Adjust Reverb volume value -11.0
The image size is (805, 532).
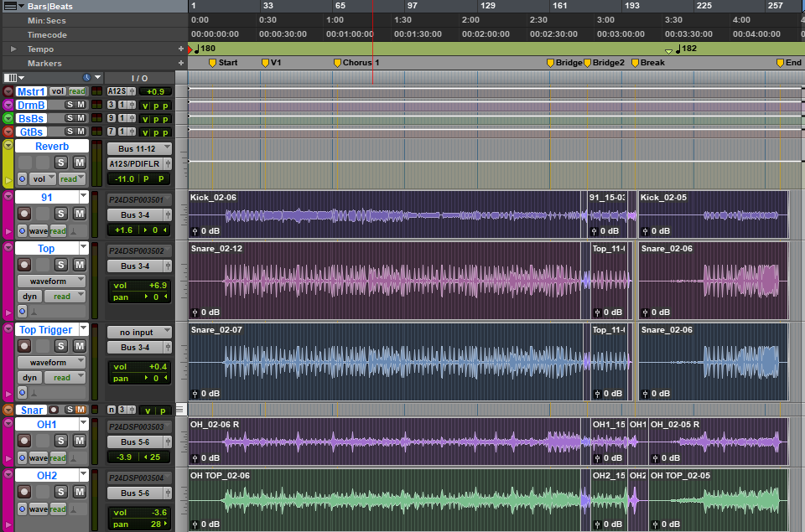[124, 179]
